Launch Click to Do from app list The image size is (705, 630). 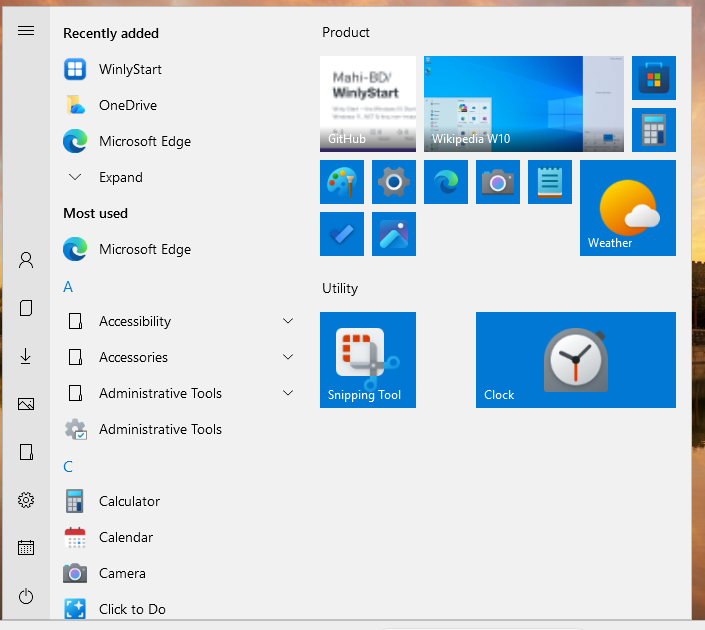coord(180,609)
